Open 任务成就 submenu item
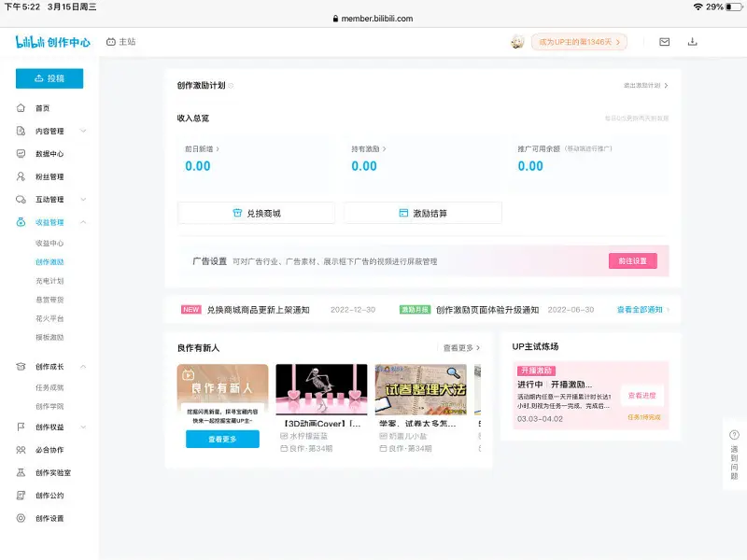The image size is (747, 560). click(49, 387)
